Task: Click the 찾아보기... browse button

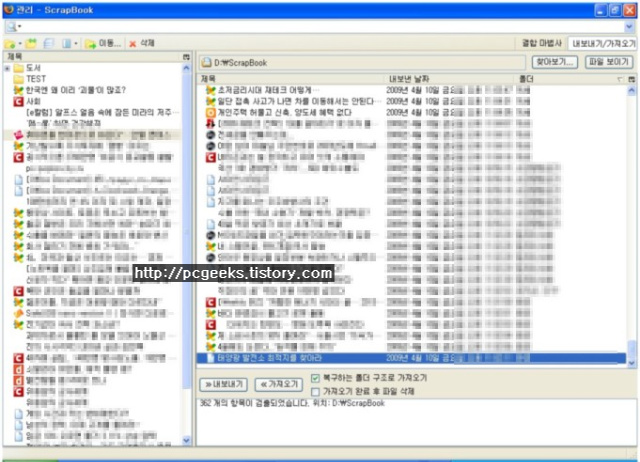Action: [x=555, y=62]
